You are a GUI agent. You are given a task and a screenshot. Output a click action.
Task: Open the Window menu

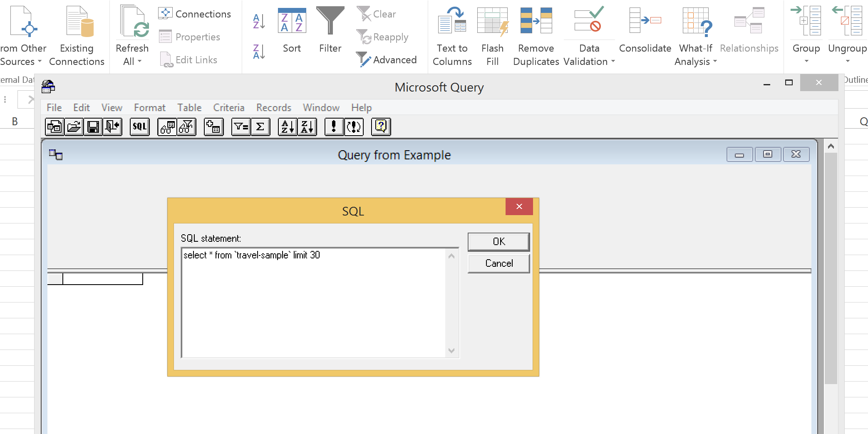point(321,108)
